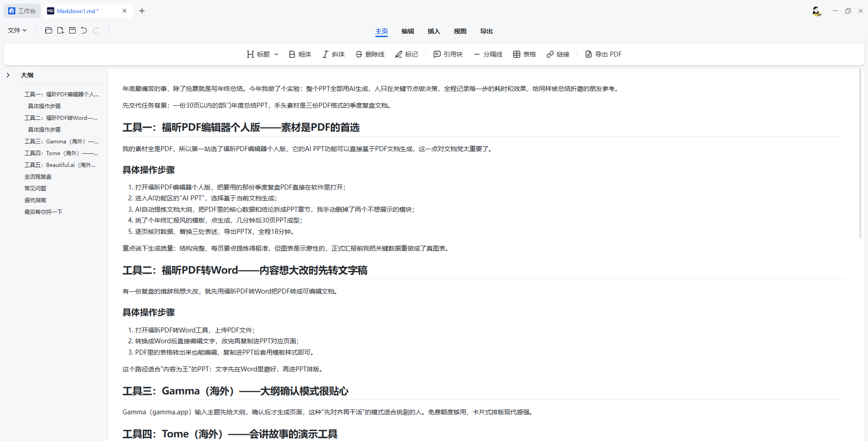Image resolution: width=868 pixels, height=441 pixels.
Task: Open the user avatar profile
Action: pos(816,11)
